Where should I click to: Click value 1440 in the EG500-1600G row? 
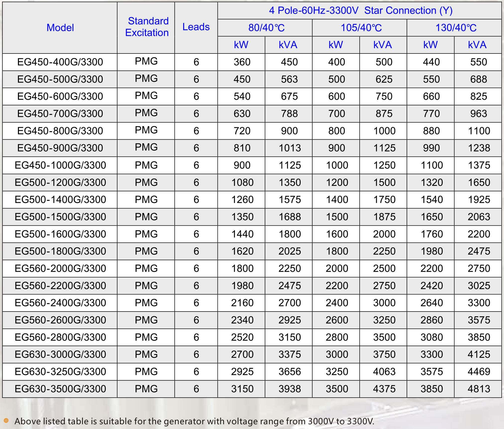pyautogui.click(x=242, y=234)
